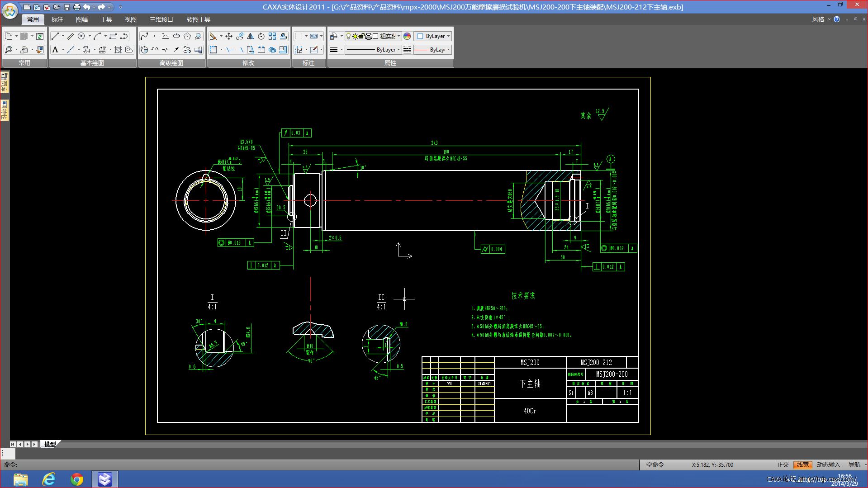Select the circle drawing tool

click(81, 36)
